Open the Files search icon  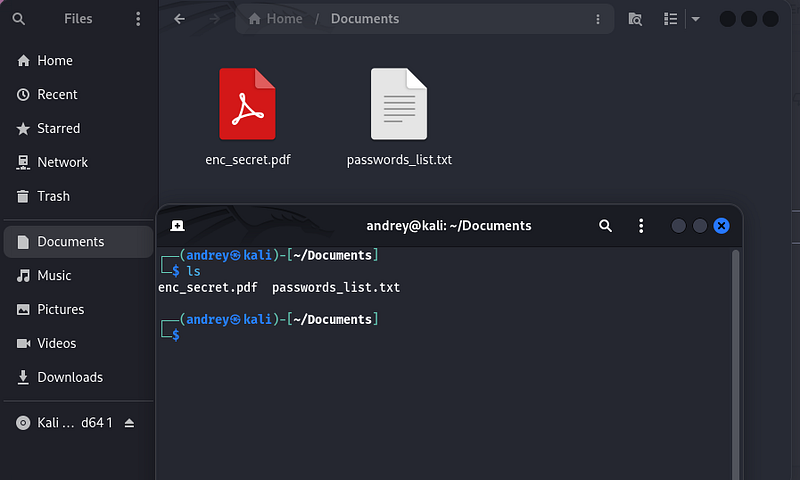tap(18, 19)
